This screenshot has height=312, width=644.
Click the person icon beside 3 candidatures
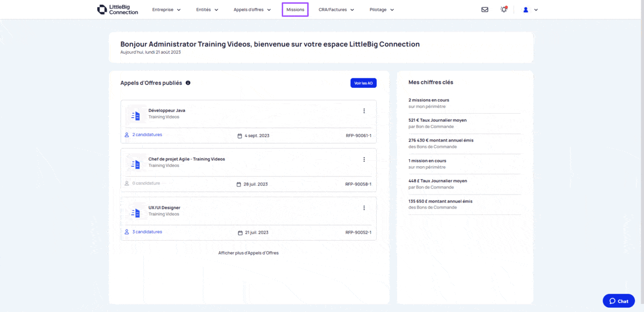coord(127,232)
